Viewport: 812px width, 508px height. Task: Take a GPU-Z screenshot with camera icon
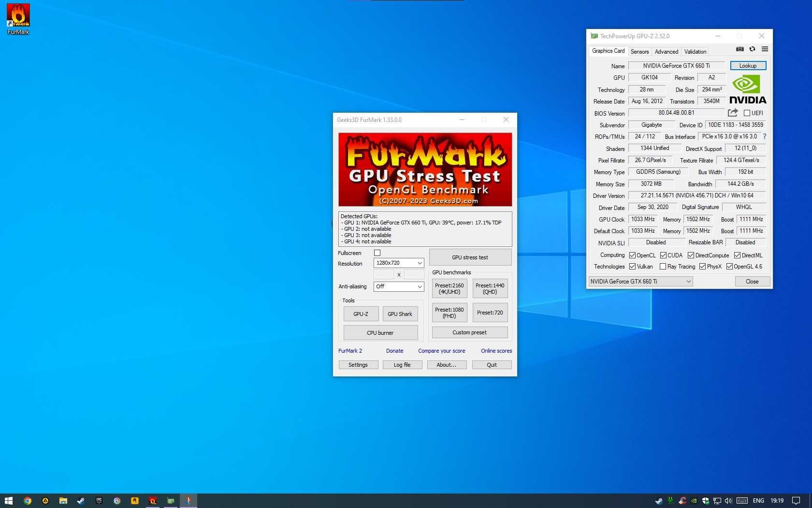(x=740, y=49)
